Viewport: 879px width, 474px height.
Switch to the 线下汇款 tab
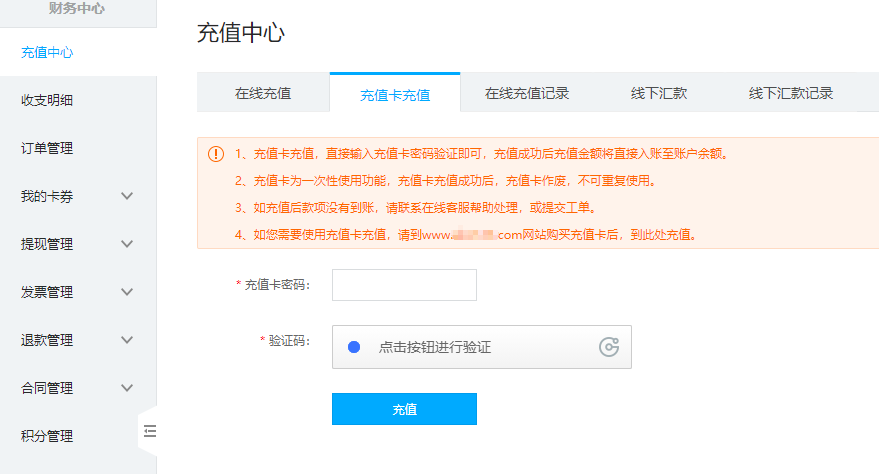[x=659, y=93]
